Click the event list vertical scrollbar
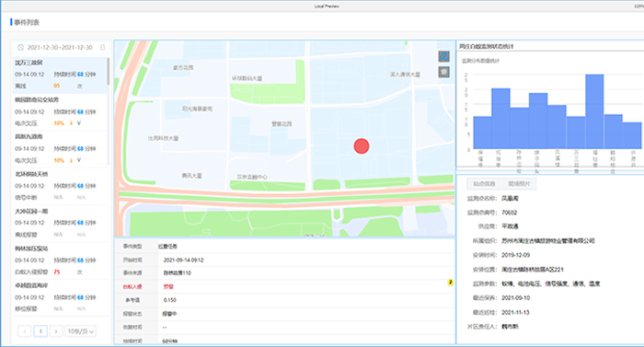644x347 pixels. coord(109,71)
